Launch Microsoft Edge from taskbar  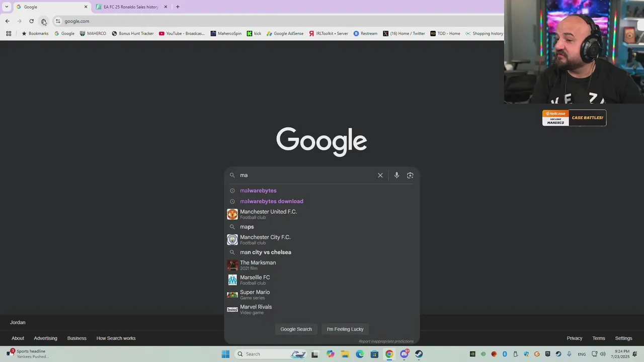pyautogui.click(x=360, y=354)
